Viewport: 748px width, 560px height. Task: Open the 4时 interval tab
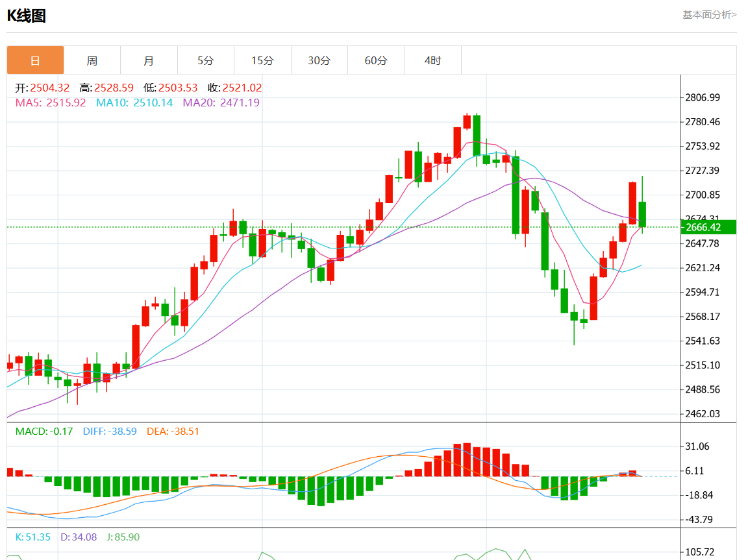432,60
